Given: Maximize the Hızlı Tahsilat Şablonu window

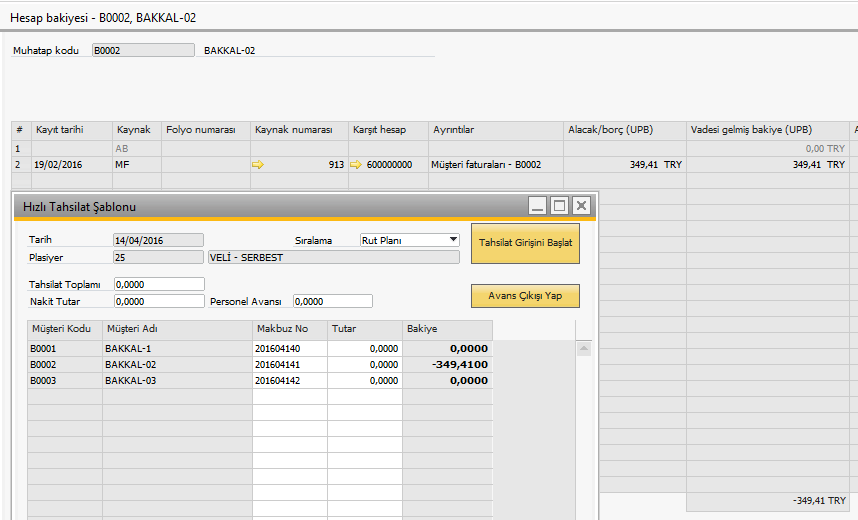Looking at the screenshot, I should [559, 206].
